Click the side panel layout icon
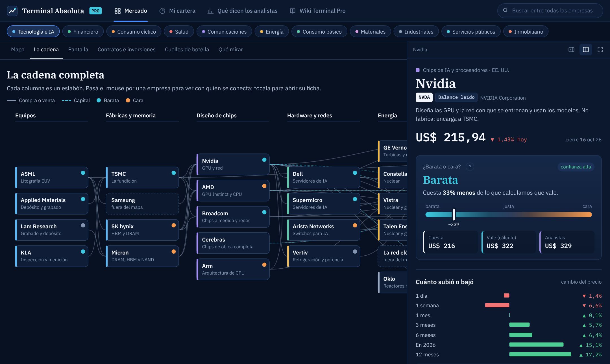Image resolution: width=610 pixels, height=364 pixels. pos(571,50)
